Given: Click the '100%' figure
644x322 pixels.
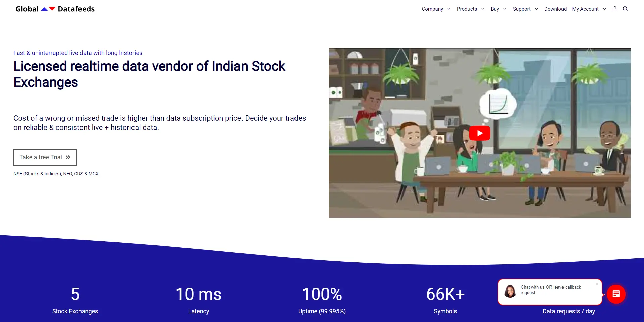Looking at the screenshot, I should click(322, 294).
